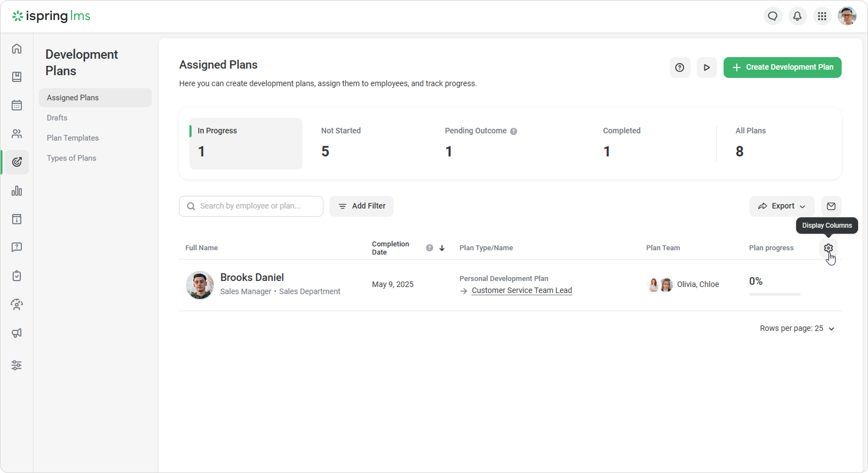Select the Not Started status tab
Image resolution: width=868 pixels, height=473 pixels.
coord(341,143)
